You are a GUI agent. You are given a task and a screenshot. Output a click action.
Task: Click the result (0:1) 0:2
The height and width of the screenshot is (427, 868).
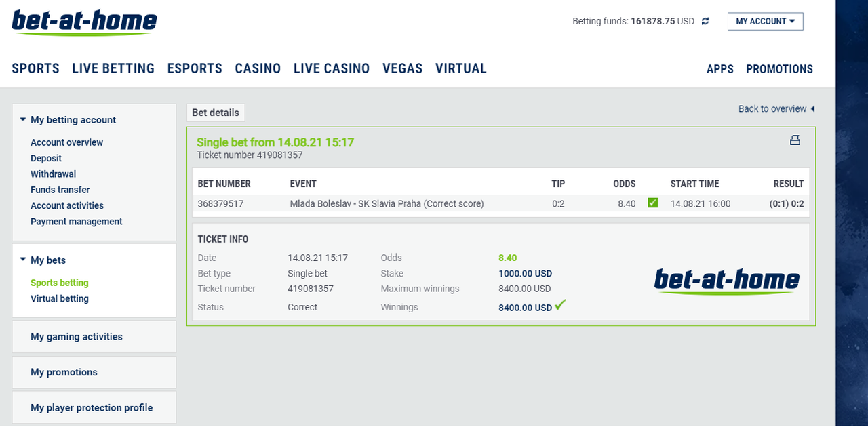pyautogui.click(x=787, y=203)
